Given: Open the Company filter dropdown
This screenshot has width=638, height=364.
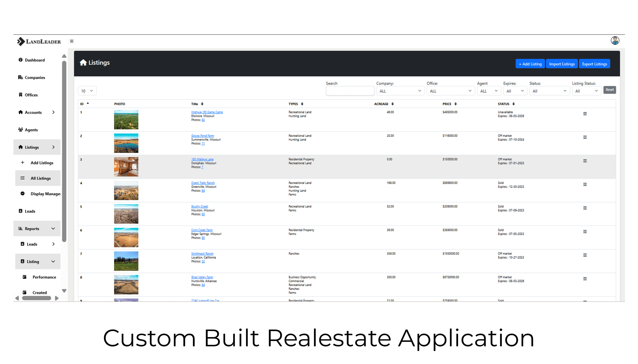Looking at the screenshot, I should tap(400, 91).
